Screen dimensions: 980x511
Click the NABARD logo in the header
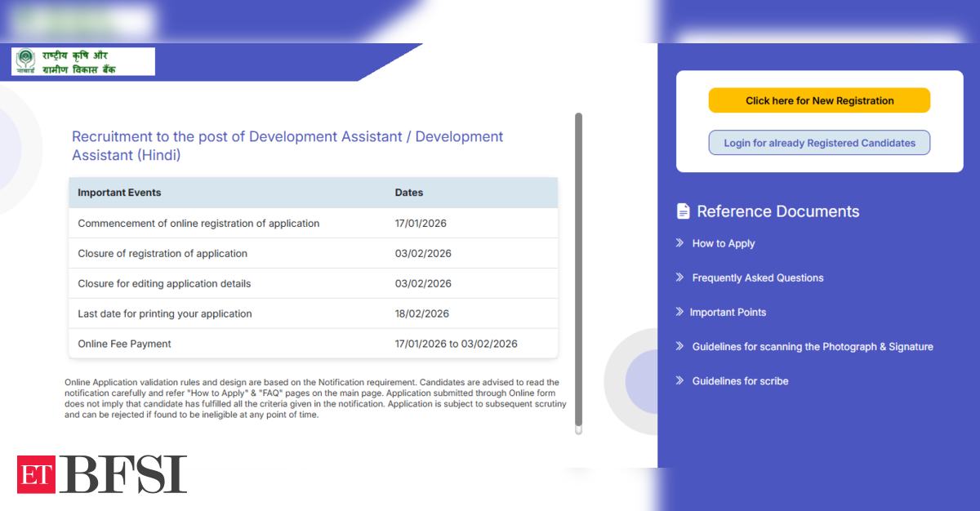click(x=82, y=62)
